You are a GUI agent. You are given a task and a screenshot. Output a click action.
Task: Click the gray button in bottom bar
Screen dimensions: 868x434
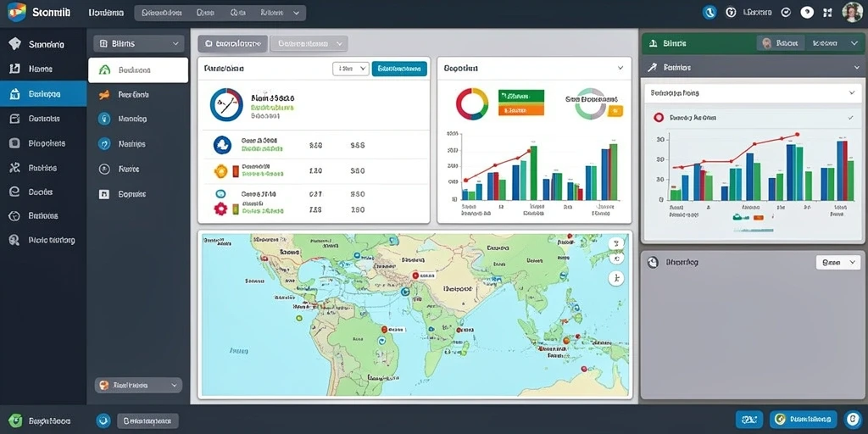pos(147,420)
